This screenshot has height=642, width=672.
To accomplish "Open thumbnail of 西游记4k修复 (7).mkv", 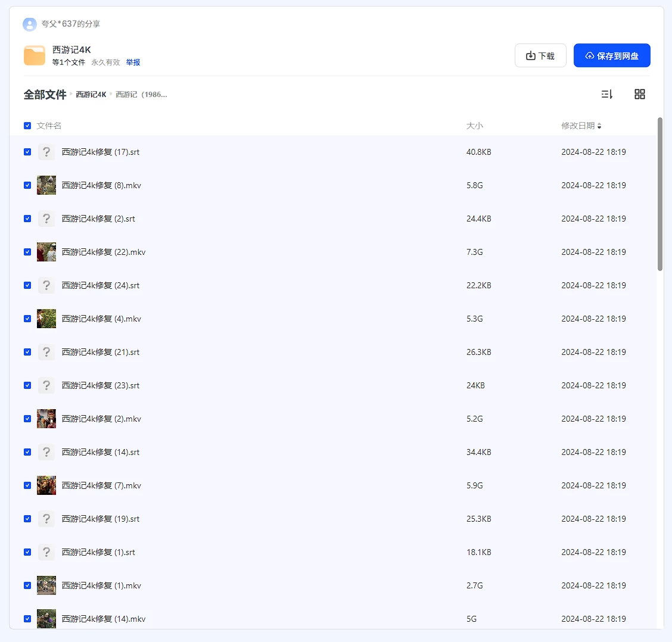I will pyautogui.click(x=46, y=485).
